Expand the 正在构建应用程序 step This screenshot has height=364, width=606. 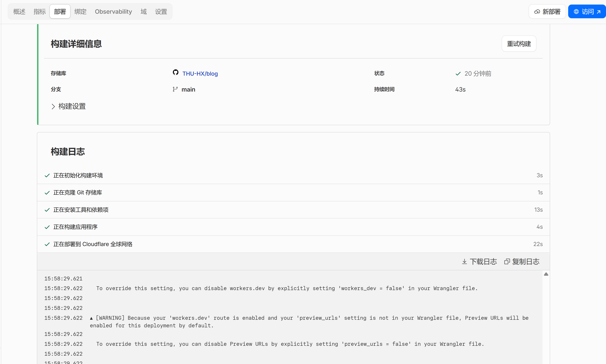pyautogui.click(x=293, y=227)
